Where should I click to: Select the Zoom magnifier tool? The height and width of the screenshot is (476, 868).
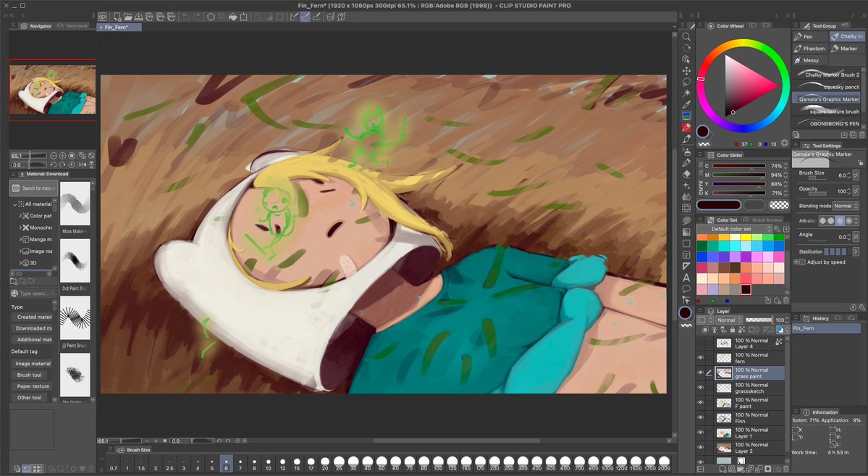[x=686, y=36]
